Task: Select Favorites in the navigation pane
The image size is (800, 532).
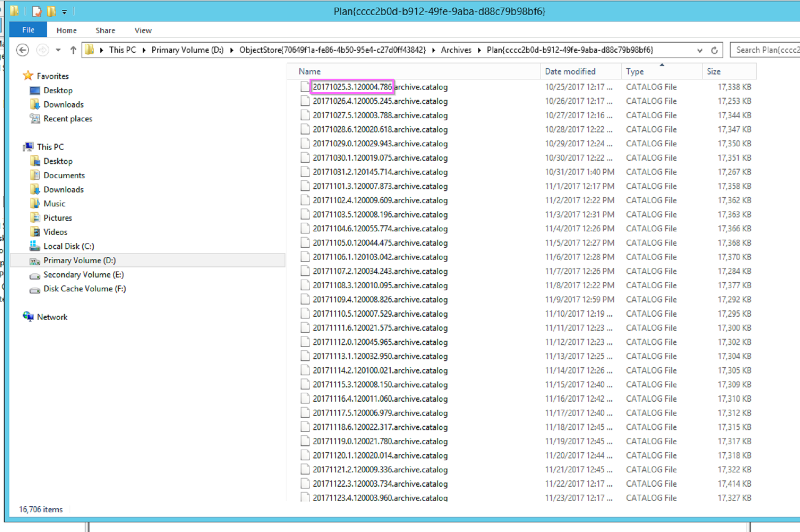Action: tap(52, 76)
